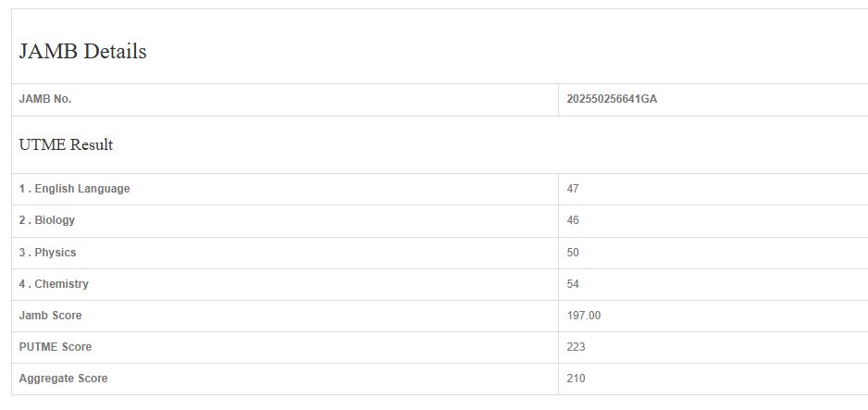Click the English Language score 47
Viewport: 868px width, 410px height.
pos(573,189)
